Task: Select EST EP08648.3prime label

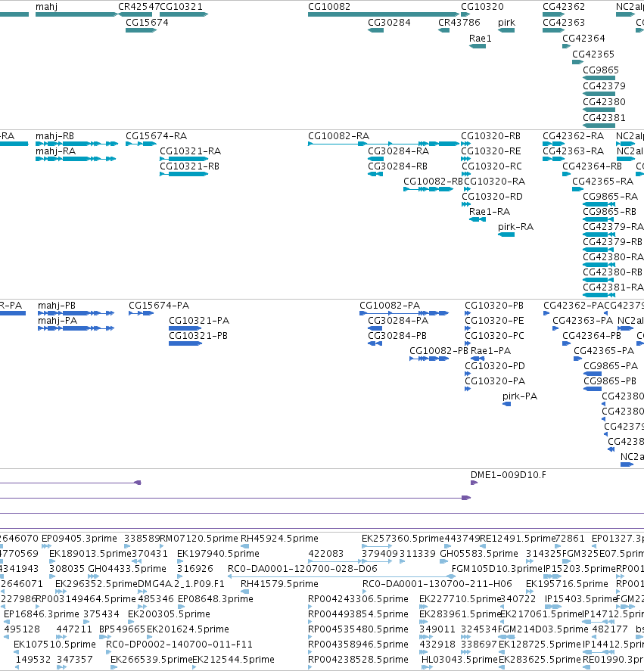Action: pos(216,598)
